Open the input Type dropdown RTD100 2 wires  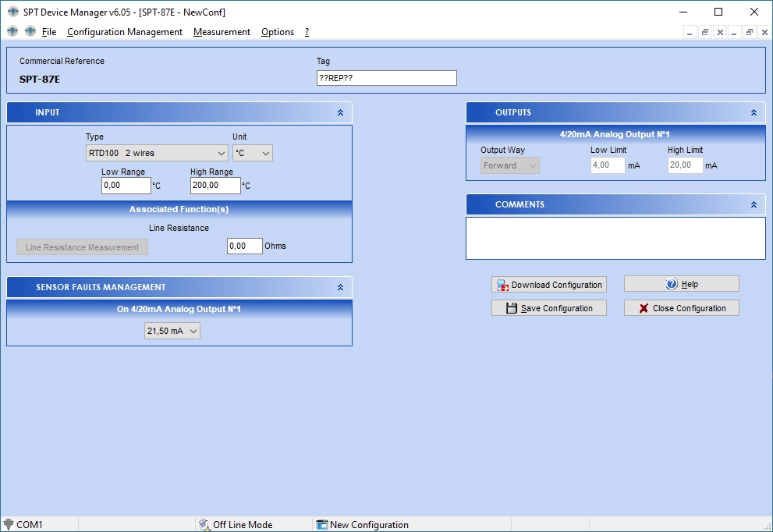point(157,153)
